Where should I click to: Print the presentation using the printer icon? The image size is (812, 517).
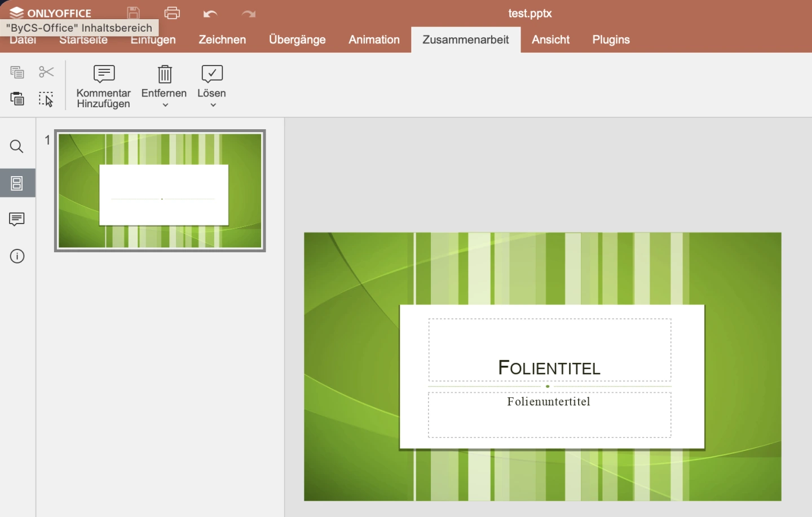click(x=172, y=13)
